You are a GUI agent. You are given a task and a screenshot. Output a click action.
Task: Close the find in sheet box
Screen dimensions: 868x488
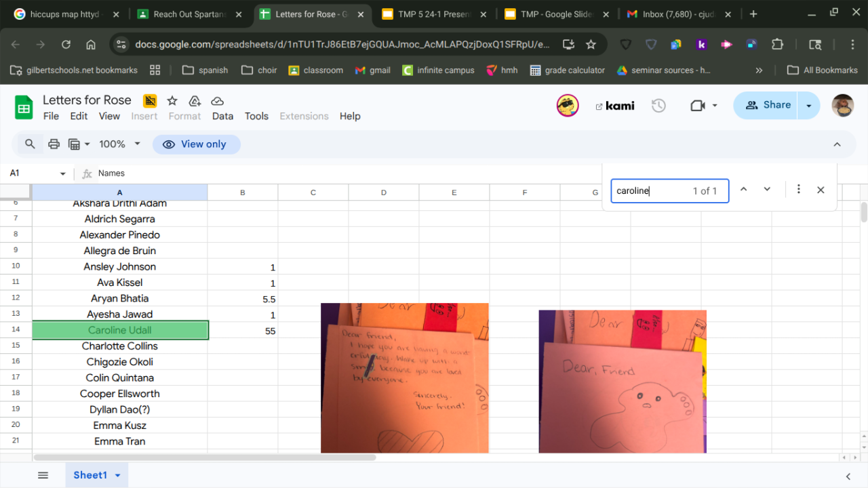[x=821, y=190]
